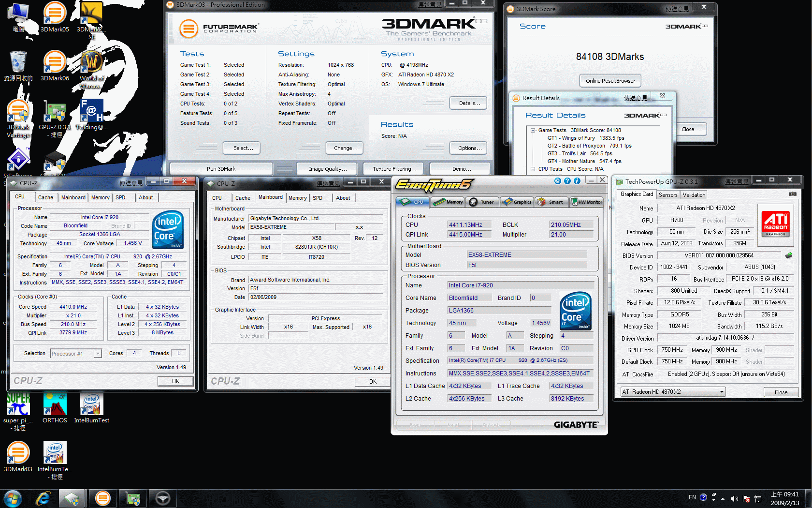Switch to the Cache tab in left CPU-Z
Viewport: 812px width, 508px height.
coord(45,197)
